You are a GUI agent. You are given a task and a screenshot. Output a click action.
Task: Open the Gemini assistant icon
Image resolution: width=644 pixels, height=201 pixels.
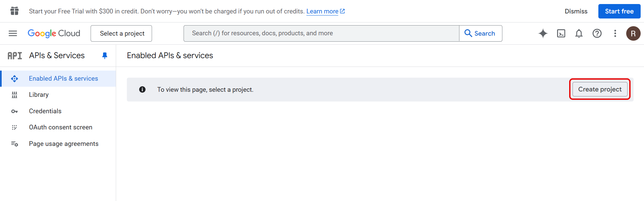pyautogui.click(x=543, y=33)
